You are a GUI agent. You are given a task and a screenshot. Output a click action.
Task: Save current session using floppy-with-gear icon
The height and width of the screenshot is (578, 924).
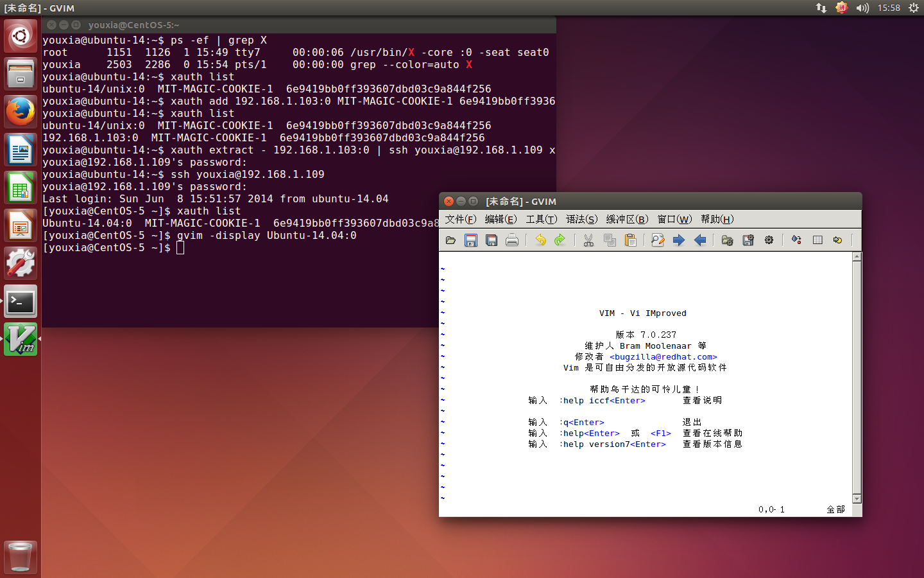pos(748,240)
